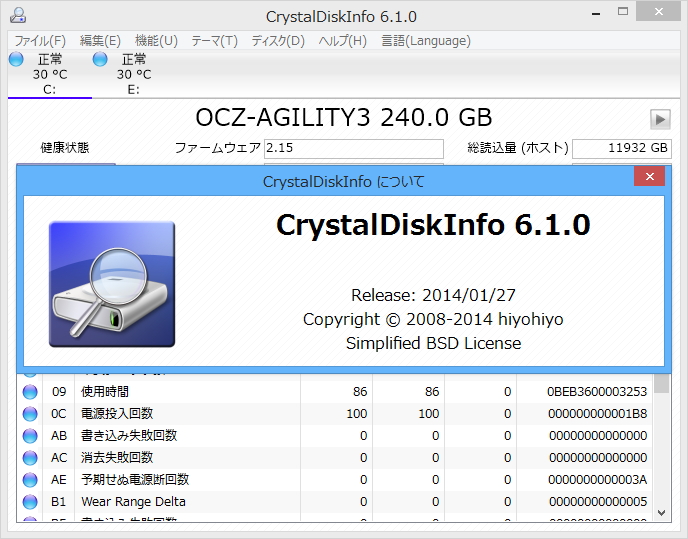Click the Release: 2014/01/27 text
The width and height of the screenshot is (688, 539).
click(433, 295)
